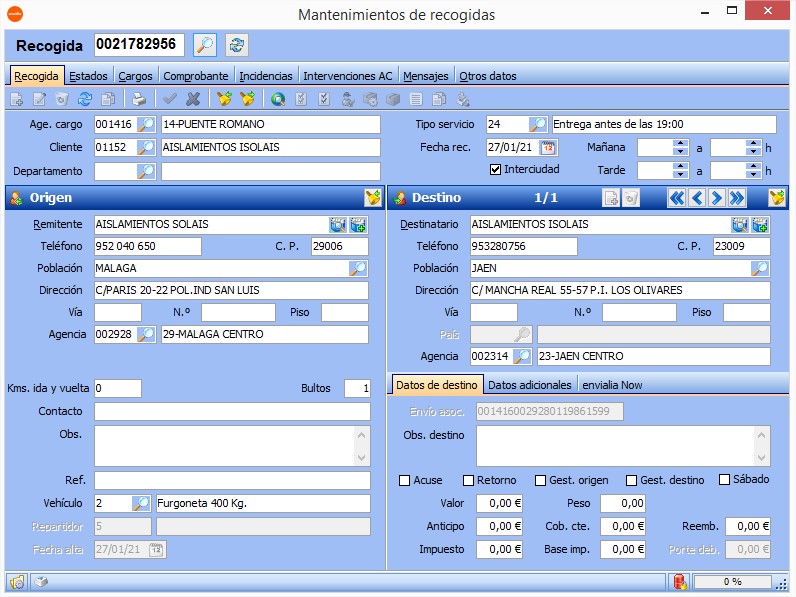Open the Datos adicionales tab

point(529,385)
